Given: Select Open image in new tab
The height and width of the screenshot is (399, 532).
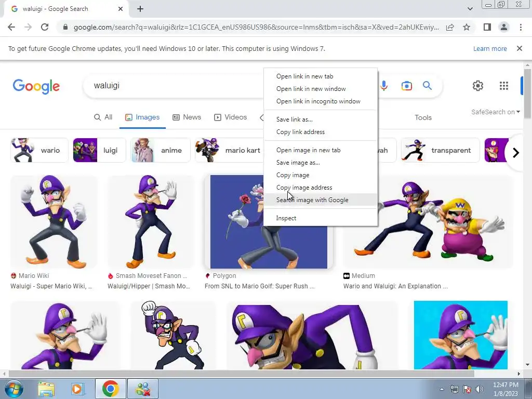Looking at the screenshot, I should click(321, 150).
